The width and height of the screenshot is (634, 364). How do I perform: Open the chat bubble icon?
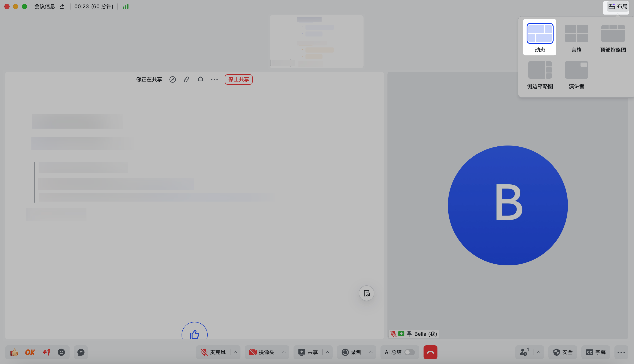(81, 352)
